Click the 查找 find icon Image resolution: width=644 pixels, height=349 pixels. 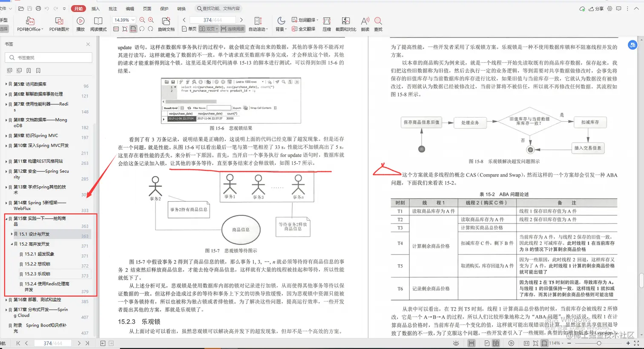click(378, 21)
